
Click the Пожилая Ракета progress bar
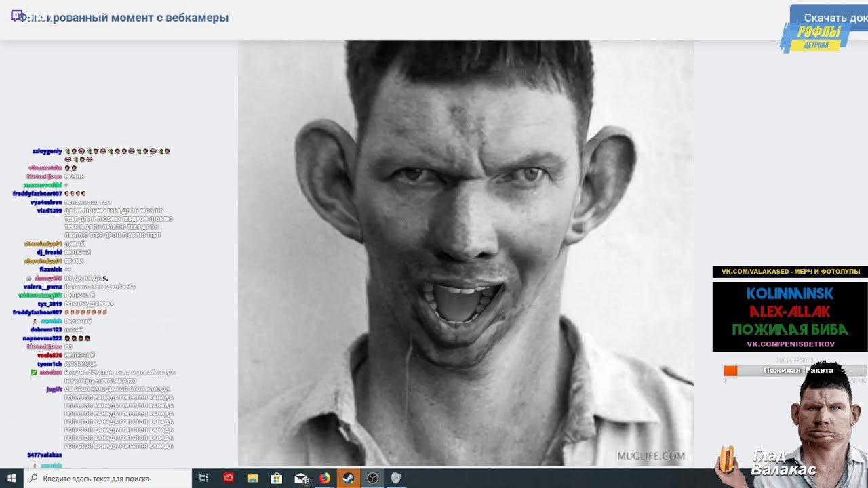tap(794, 371)
